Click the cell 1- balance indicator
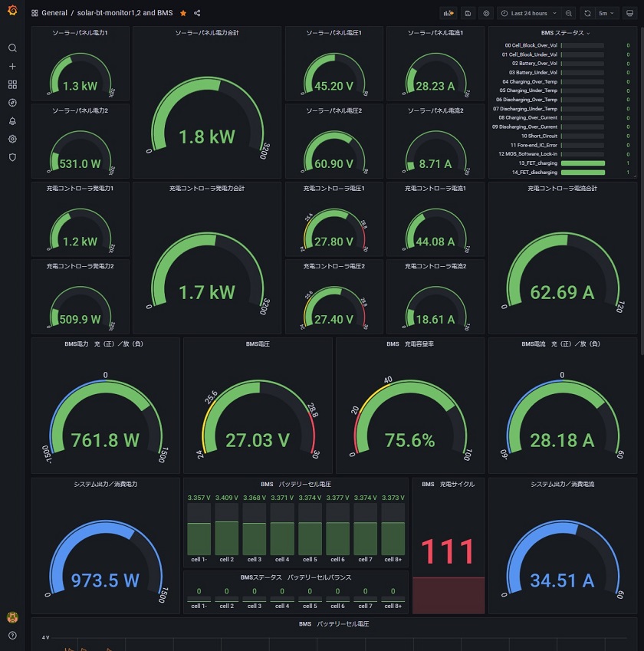 (199, 598)
